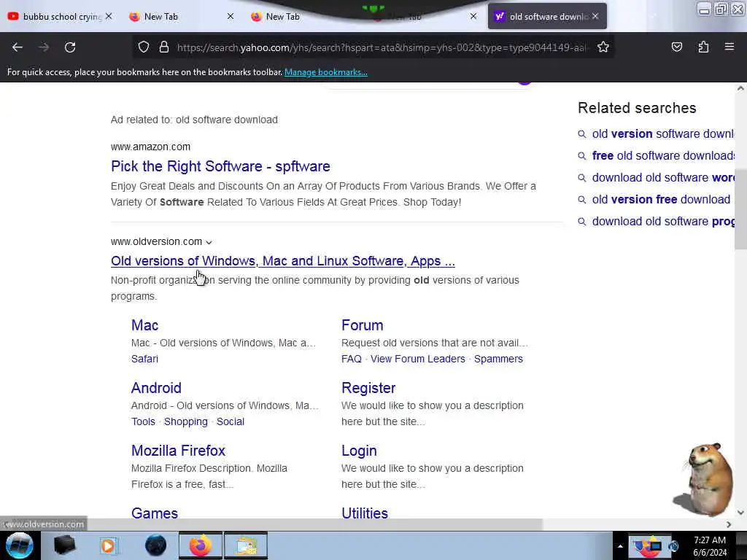Open the Spammers sublink
The image size is (747, 560).
[498, 359]
